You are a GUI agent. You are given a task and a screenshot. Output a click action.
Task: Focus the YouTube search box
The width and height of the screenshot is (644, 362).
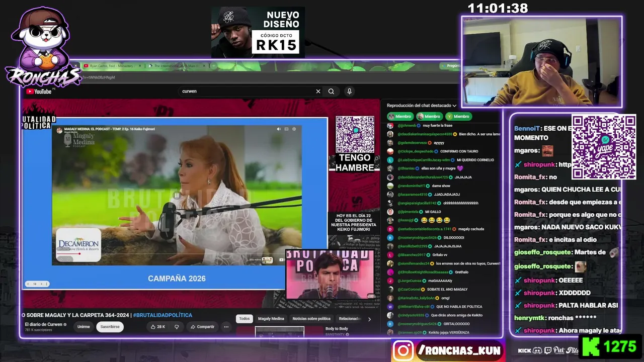point(247,92)
